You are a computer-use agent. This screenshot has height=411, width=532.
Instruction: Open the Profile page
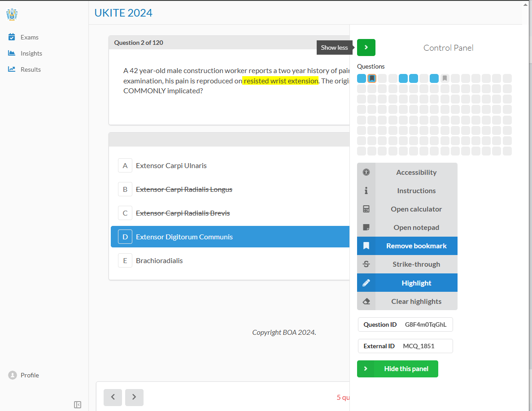pos(30,375)
